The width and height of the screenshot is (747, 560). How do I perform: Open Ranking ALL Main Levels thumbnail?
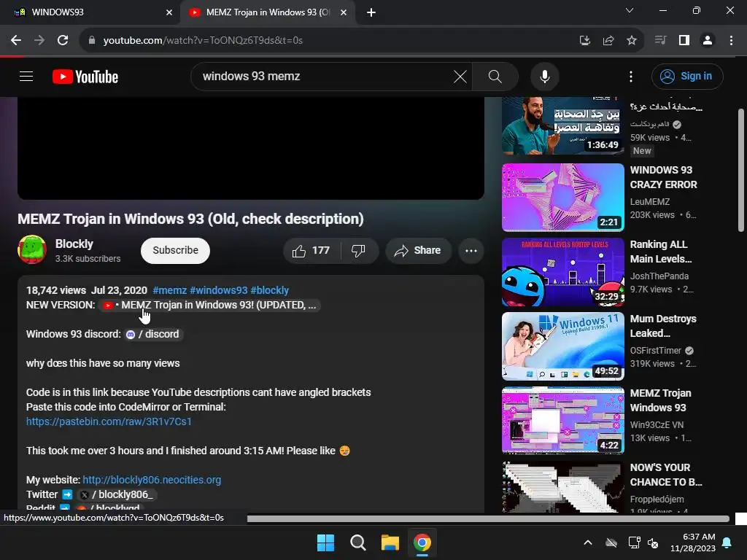563,272
